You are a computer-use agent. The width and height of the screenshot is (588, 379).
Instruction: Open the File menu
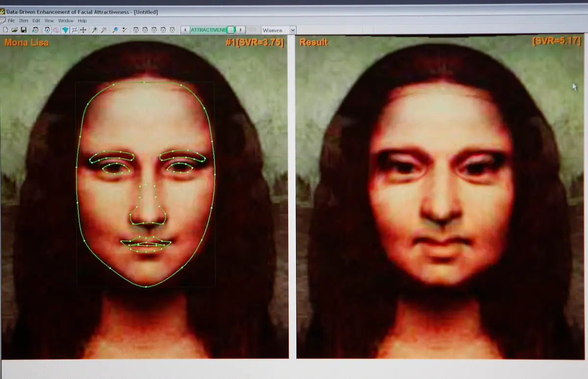coord(11,21)
